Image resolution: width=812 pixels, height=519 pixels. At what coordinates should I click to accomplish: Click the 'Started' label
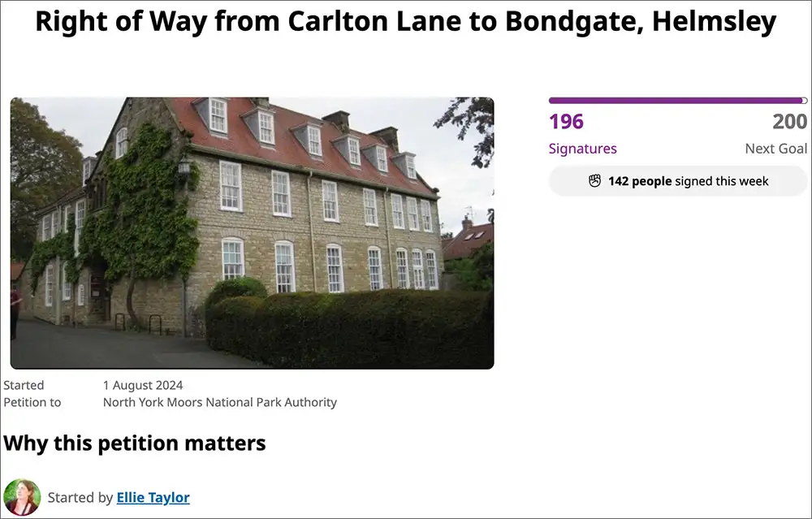tap(24, 385)
